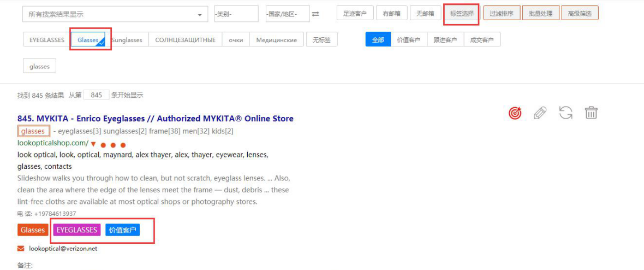644x270 pixels.
Task: Open the 所有搜索结果显示 dropdown
Action: pos(115,14)
